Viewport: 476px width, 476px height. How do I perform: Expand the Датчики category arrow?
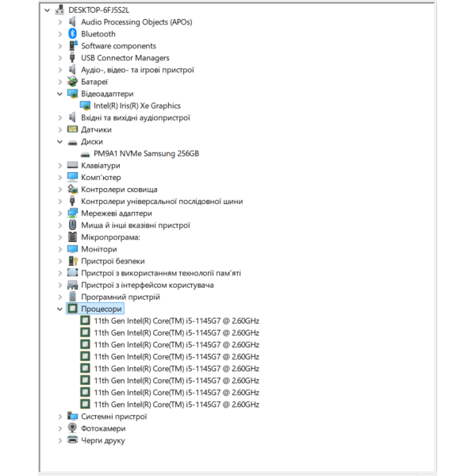pyautogui.click(x=60, y=129)
